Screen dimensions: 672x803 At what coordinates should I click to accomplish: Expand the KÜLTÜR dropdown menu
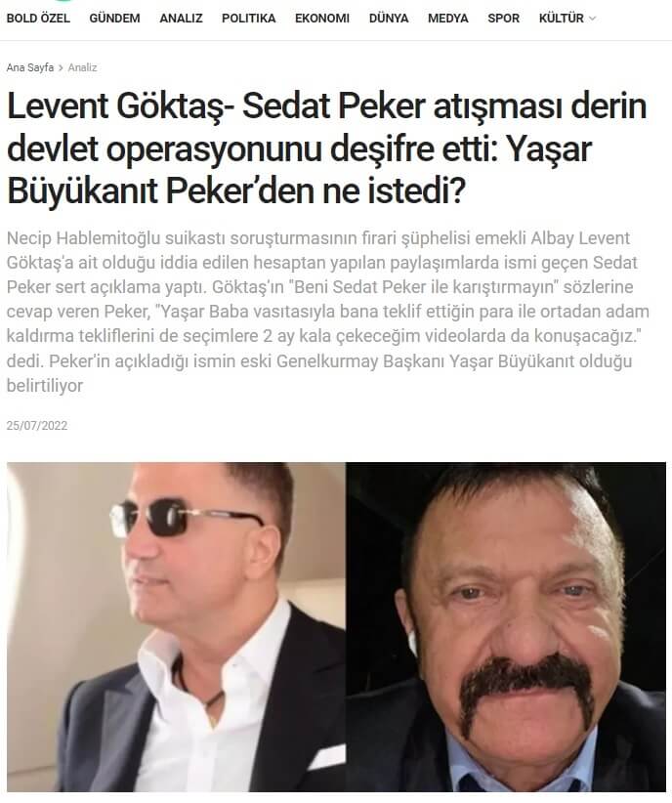pos(567,19)
